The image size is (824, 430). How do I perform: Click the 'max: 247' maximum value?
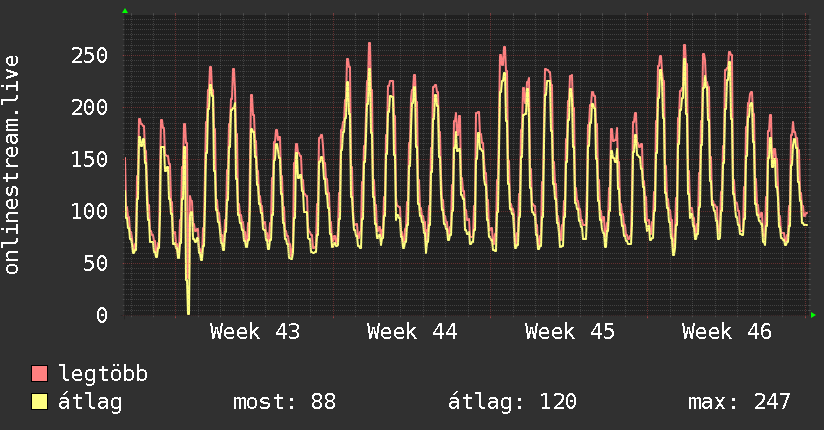click(739, 402)
